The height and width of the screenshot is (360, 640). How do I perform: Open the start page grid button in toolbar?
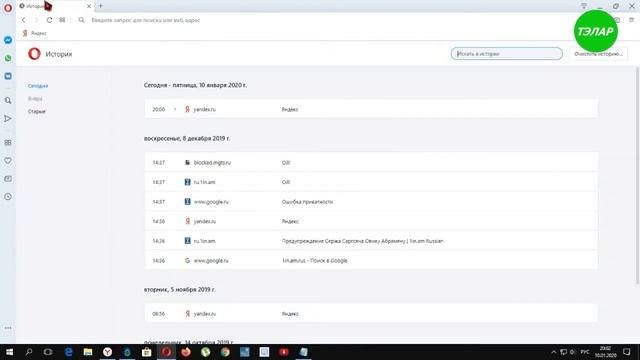pyautogui.click(x=62, y=20)
